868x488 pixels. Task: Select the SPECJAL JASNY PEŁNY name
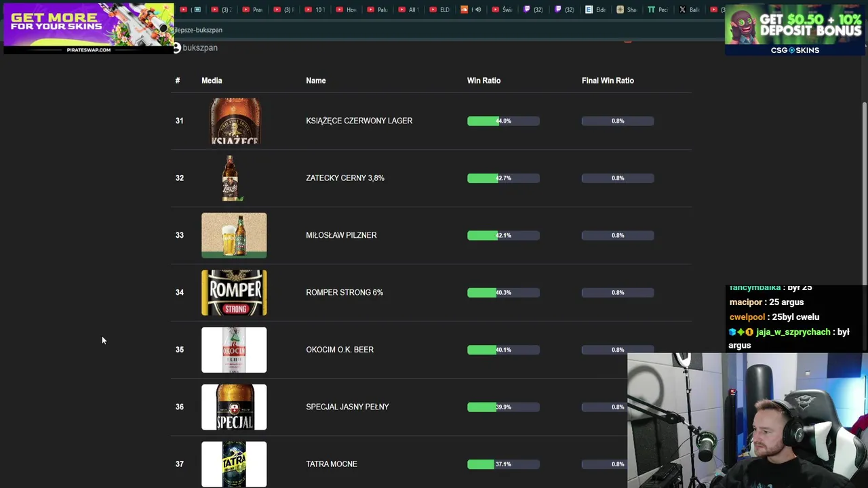[347, 407]
